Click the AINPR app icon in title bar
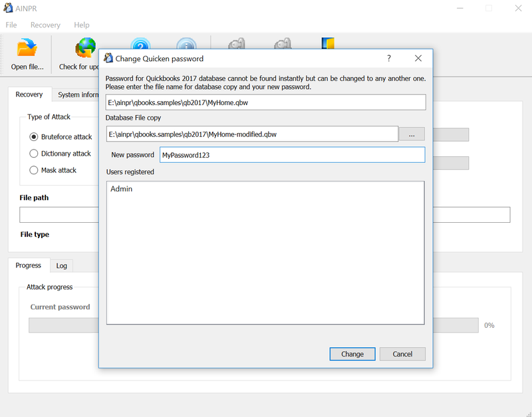 tap(8, 8)
